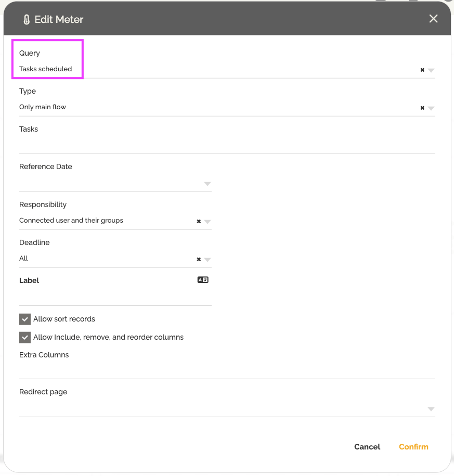Clear the Responsibility selection
This screenshot has height=476, width=454.
[x=199, y=221]
